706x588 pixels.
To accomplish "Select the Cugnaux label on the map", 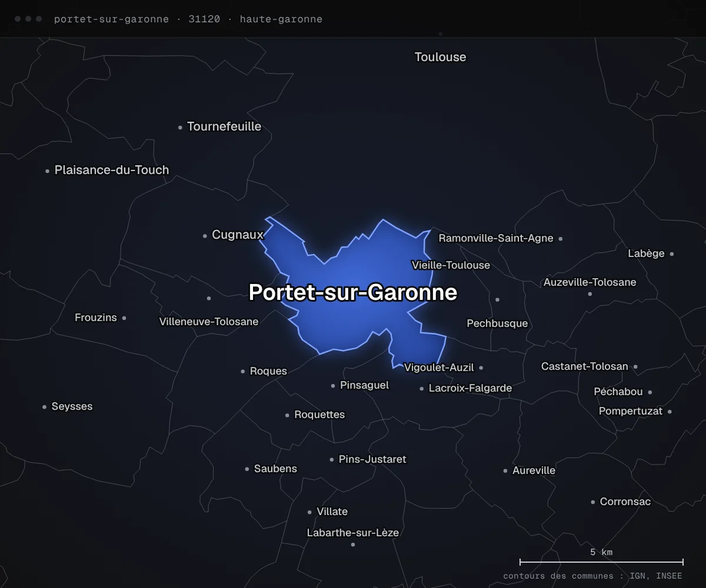I will tap(238, 235).
